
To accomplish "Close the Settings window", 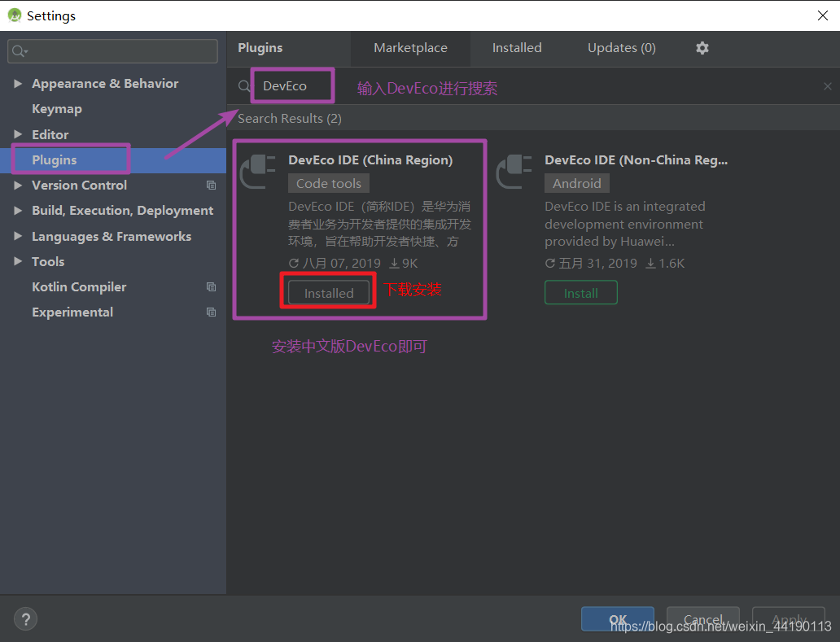I will (823, 15).
